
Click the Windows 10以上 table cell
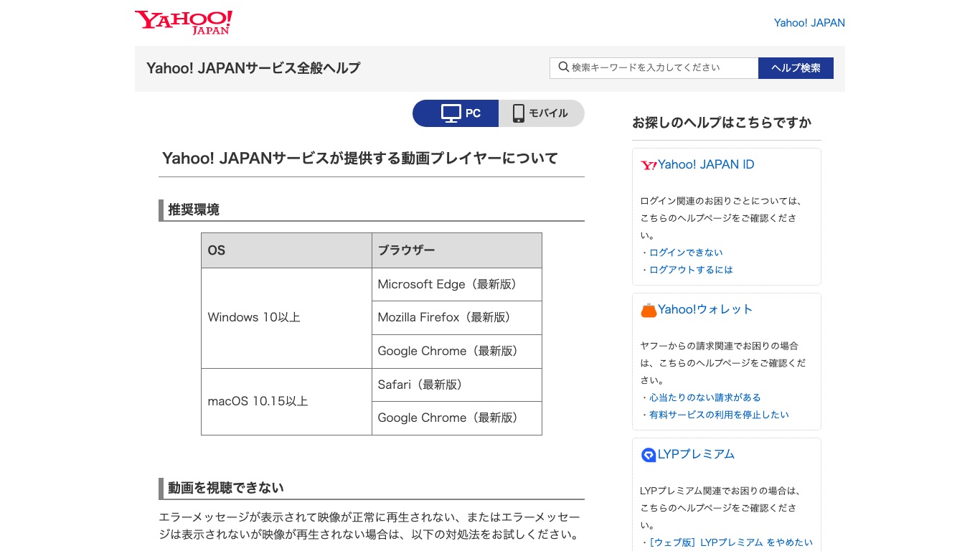(286, 318)
